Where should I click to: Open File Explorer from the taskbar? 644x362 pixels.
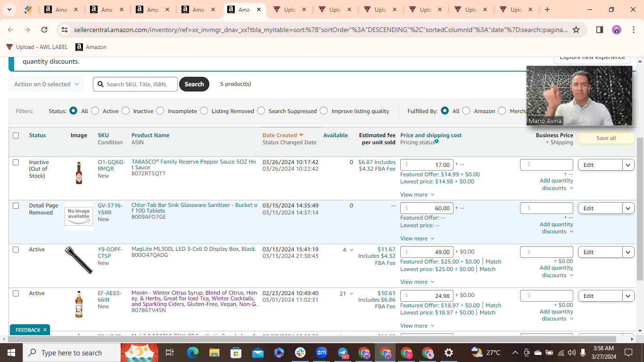point(215,353)
